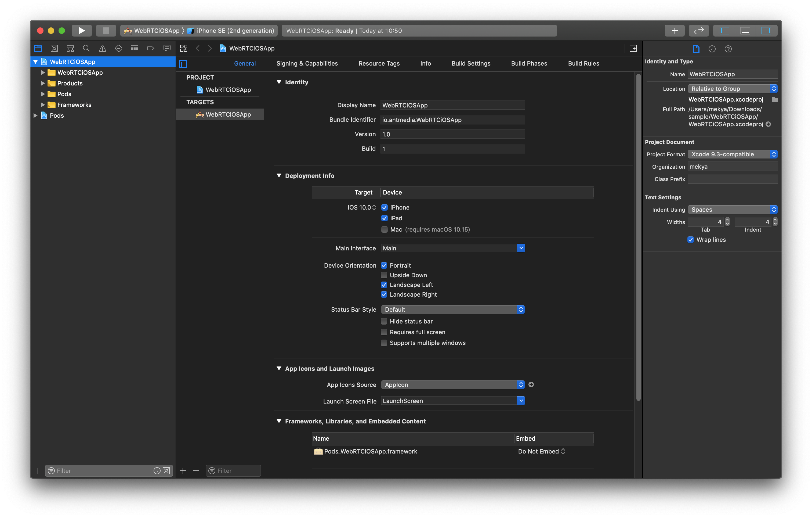Open the Project navigator folder icon
The image size is (812, 518).
coord(38,48)
